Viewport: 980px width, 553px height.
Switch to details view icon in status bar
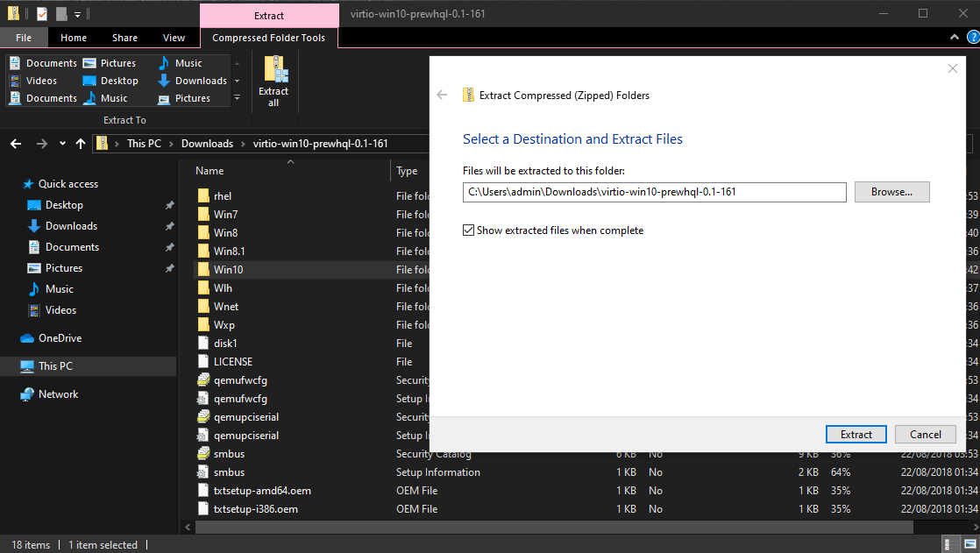[x=948, y=544]
